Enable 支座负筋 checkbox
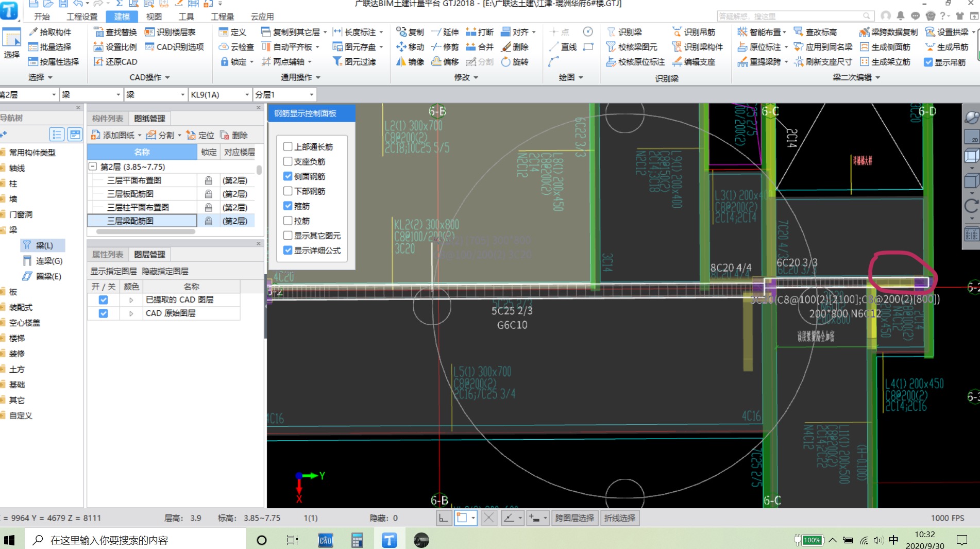 click(288, 161)
